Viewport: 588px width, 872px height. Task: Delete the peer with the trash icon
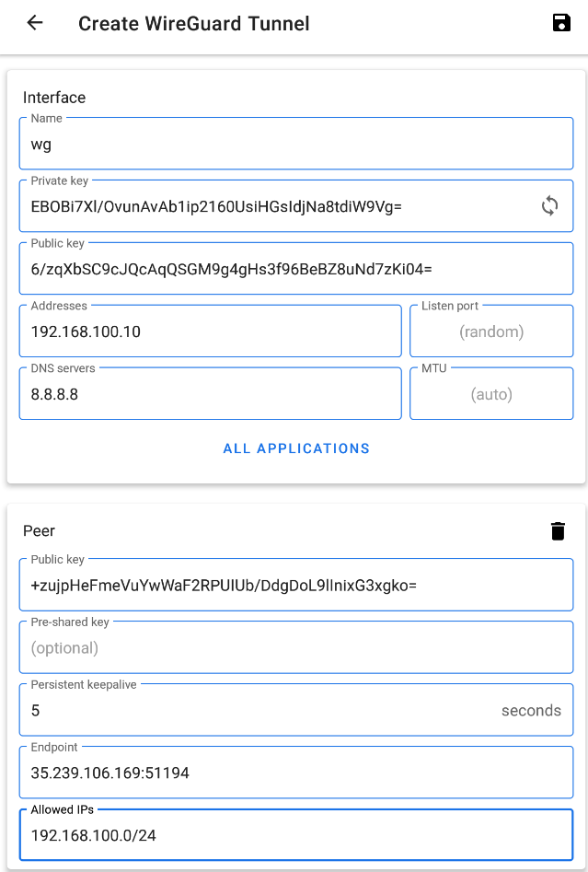(558, 530)
